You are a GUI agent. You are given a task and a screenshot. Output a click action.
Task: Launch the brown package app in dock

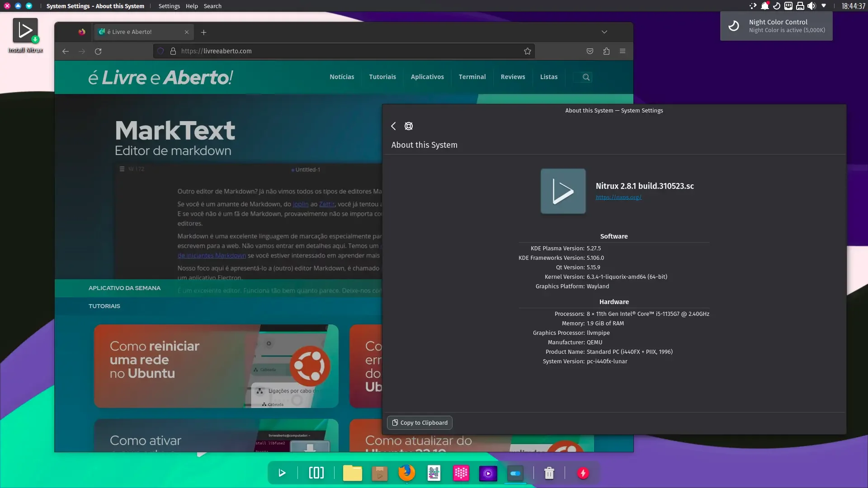click(x=380, y=473)
